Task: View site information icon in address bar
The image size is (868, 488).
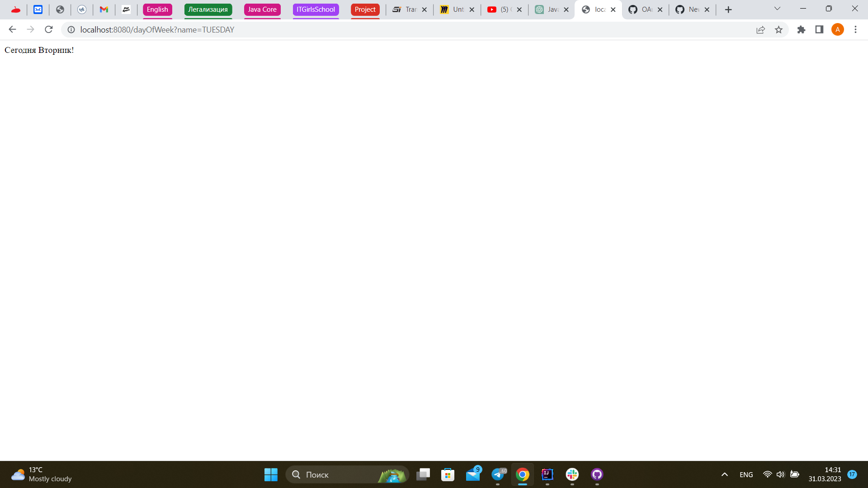Action: [71, 29]
